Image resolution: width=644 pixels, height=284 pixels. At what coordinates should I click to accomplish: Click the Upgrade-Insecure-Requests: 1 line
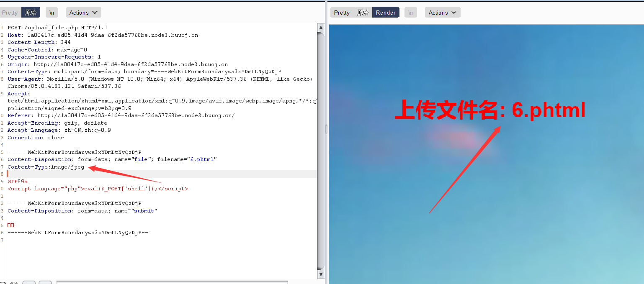point(54,57)
